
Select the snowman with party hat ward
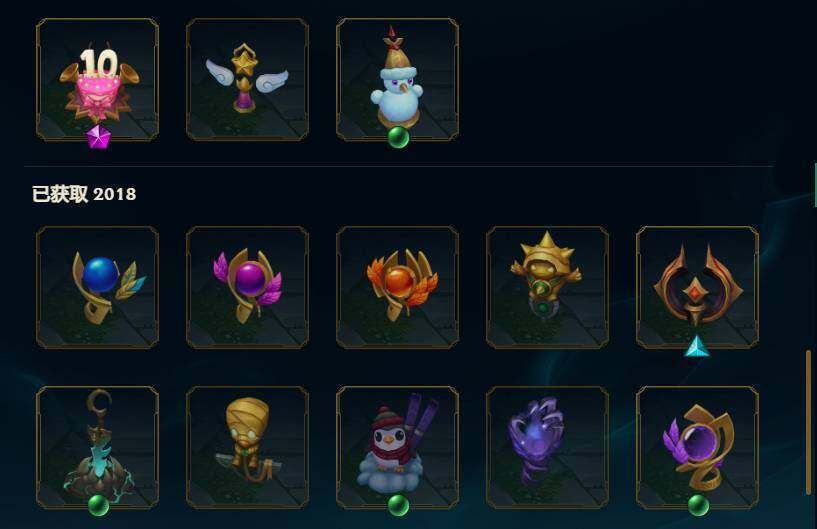pyautogui.click(x=398, y=80)
